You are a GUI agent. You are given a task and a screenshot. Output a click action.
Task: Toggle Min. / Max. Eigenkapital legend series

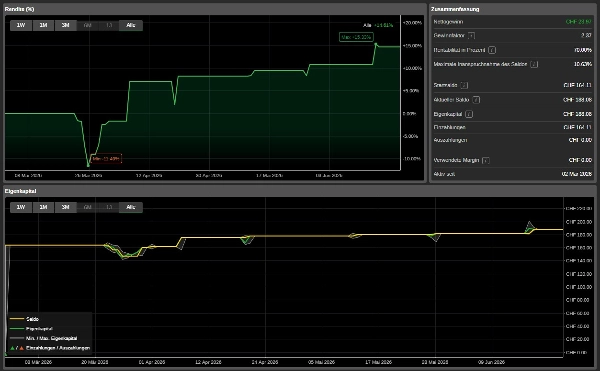point(43,338)
